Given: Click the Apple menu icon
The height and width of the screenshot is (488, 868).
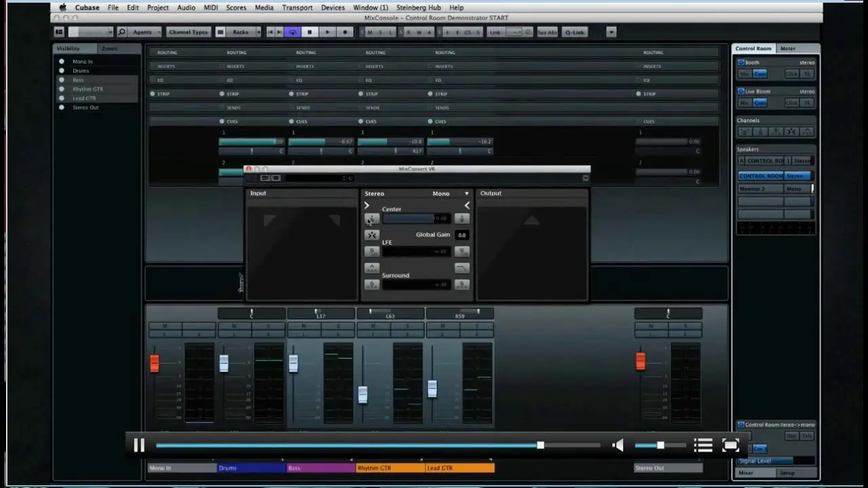Looking at the screenshot, I should (x=62, y=7).
